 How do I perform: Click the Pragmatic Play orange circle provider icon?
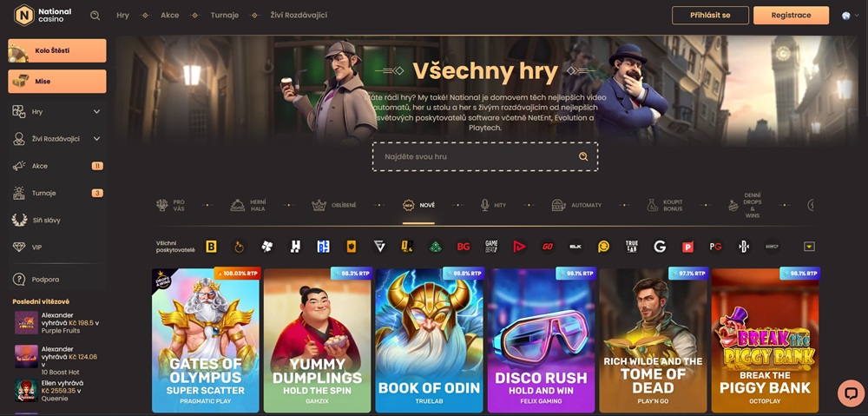pyautogui.click(x=240, y=247)
